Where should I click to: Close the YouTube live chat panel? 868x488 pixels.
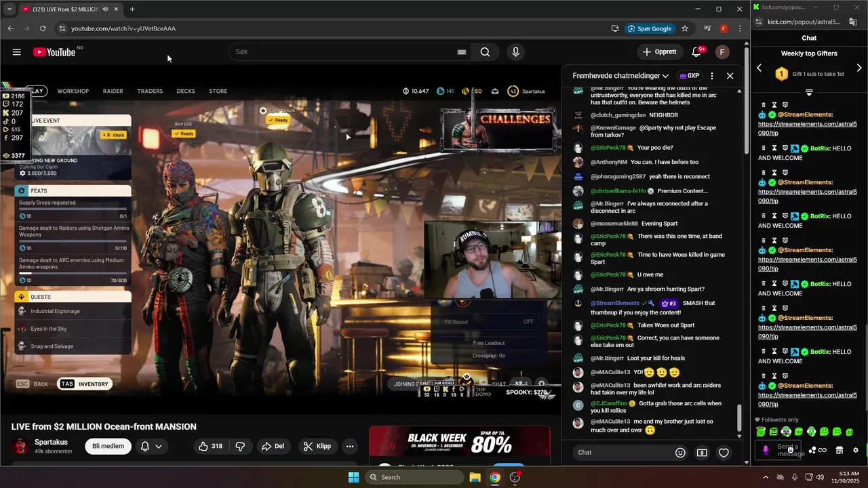730,76
